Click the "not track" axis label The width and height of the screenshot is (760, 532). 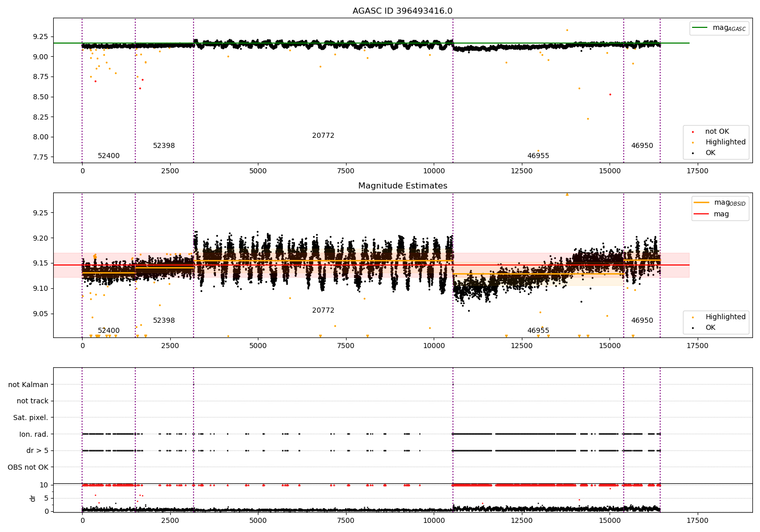(32, 401)
